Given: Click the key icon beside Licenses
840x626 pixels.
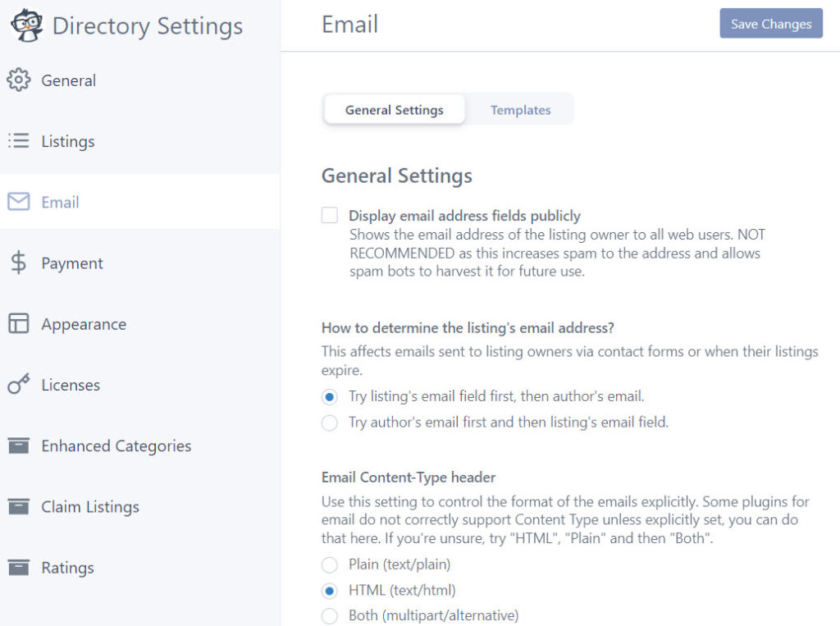Looking at the screenshot, I should pos(19,384).
